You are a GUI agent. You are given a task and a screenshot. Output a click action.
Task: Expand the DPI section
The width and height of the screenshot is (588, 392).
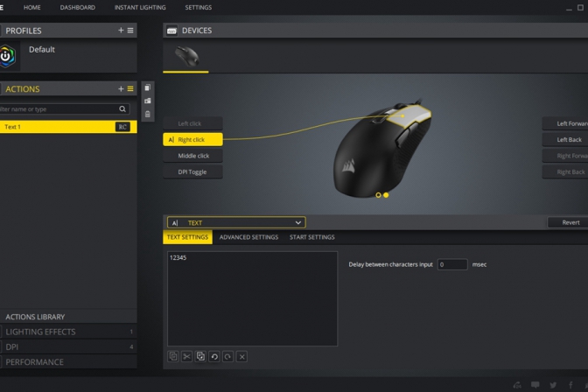pos(68,347)
